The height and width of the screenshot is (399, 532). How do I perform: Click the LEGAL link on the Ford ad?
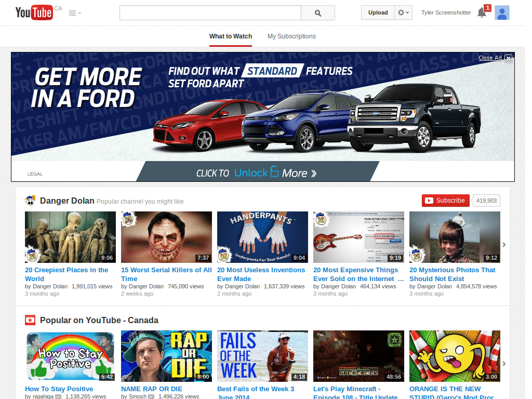35,174
